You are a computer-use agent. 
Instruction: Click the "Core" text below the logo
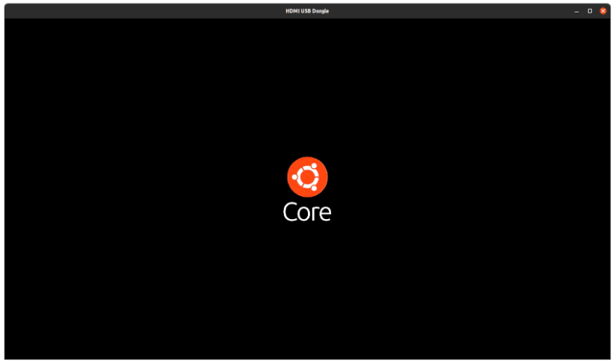(307, 212)
